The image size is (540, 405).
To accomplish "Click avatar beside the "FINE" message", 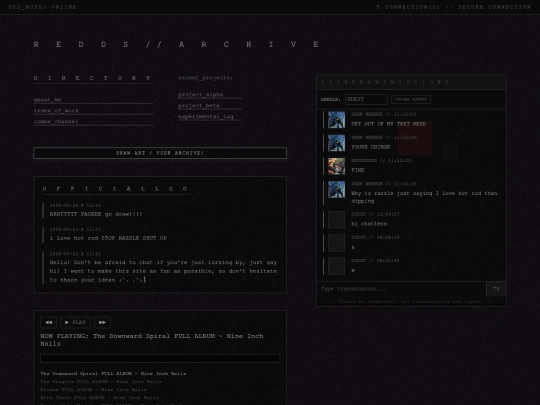I will tap(336, 166).
